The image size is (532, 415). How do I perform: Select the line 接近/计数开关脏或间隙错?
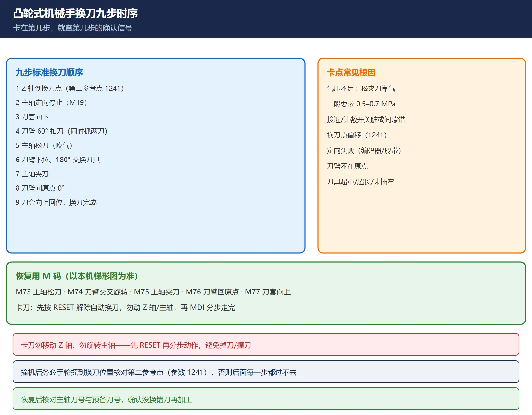pyautogui.click(x=366, y=120)
